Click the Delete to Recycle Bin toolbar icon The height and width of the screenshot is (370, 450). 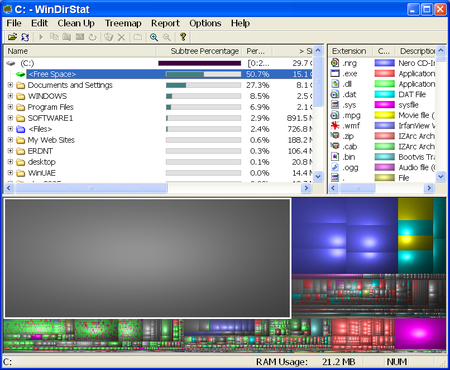click(109, 37)
